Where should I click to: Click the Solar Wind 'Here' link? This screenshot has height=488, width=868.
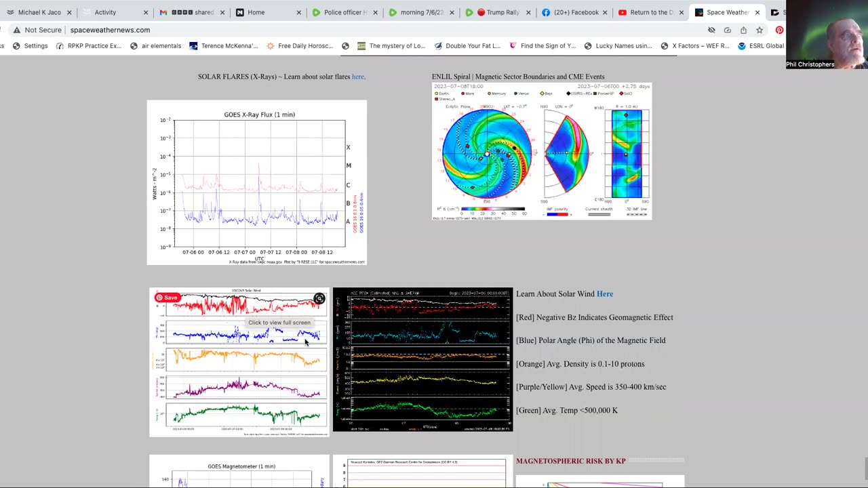coord(605,294)
